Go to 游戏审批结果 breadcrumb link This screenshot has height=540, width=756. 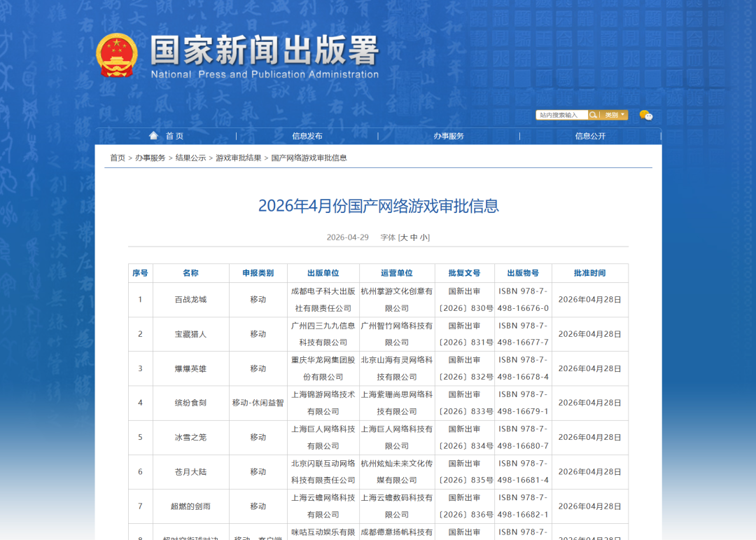point(238,158)
